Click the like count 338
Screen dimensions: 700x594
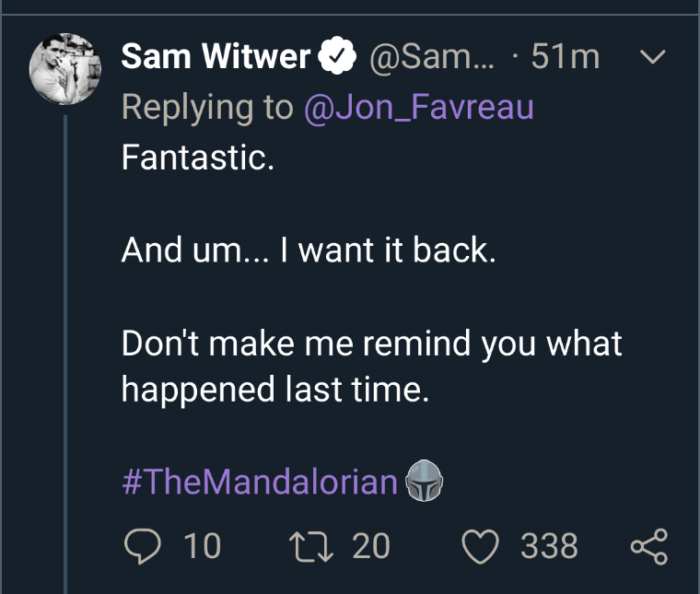tap(549, 545)
